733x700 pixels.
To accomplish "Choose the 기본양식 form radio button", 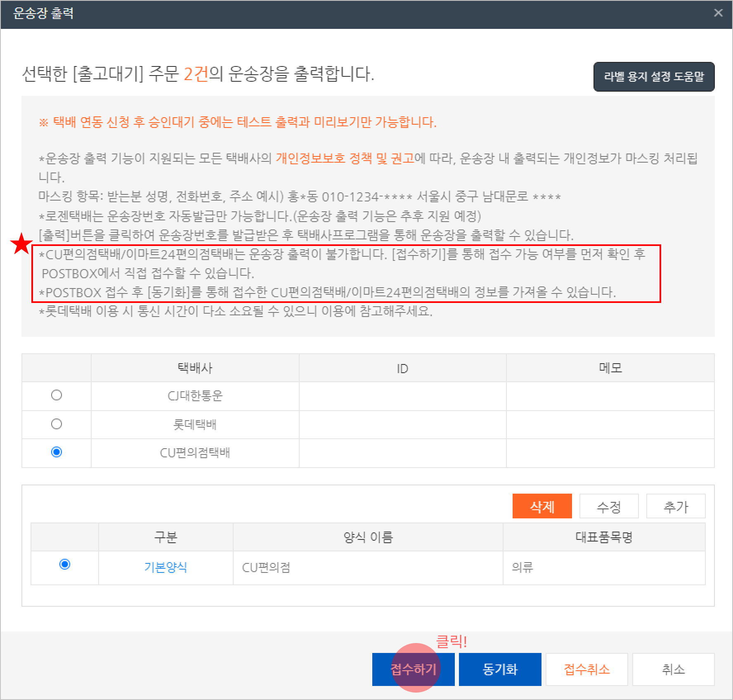I will tap(65, 564).
